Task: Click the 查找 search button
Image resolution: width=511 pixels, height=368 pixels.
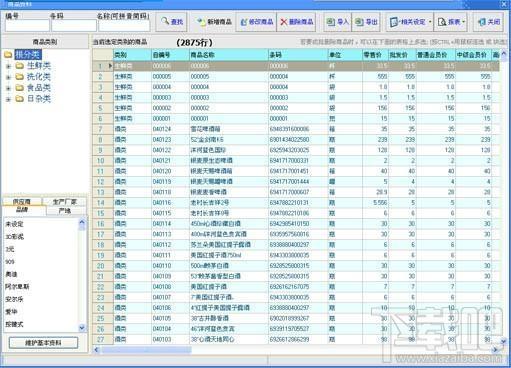Action: (x=171, y=22)
